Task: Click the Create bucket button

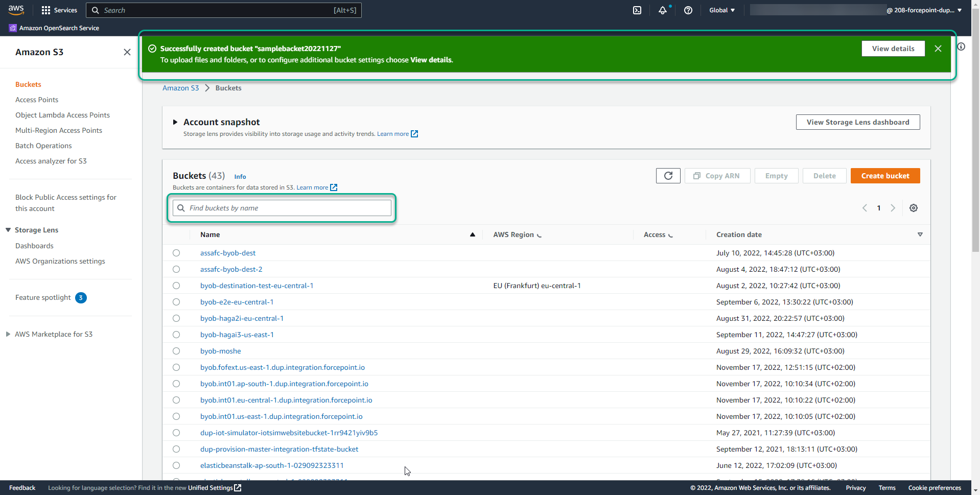Action: [885, 175]
